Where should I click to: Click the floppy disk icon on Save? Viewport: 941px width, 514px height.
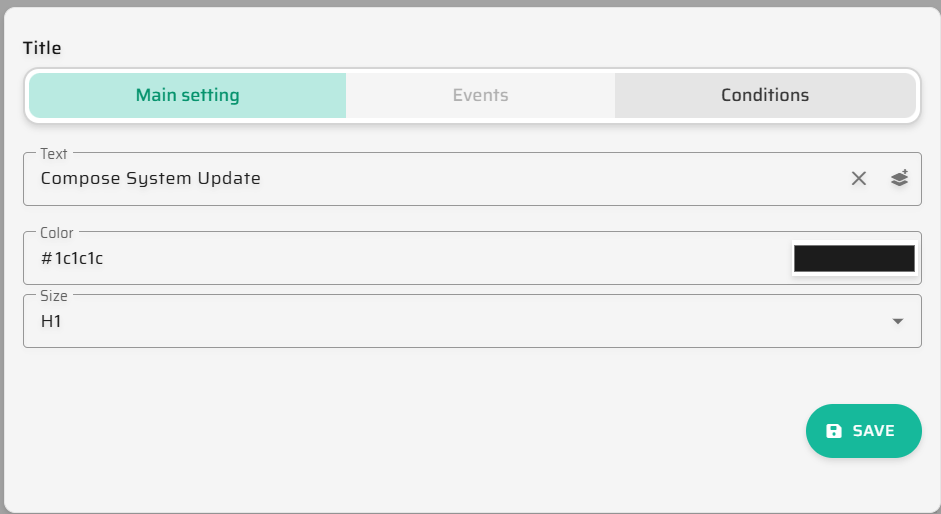[834, 431]
